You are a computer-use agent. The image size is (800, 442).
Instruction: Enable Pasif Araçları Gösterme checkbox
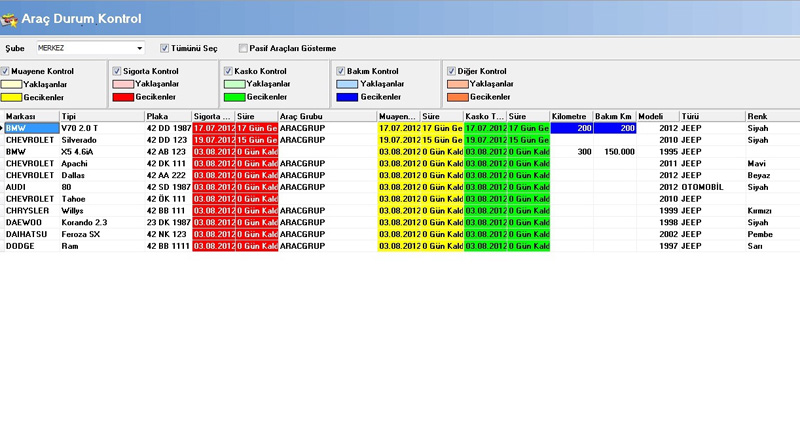click(243, 48)
